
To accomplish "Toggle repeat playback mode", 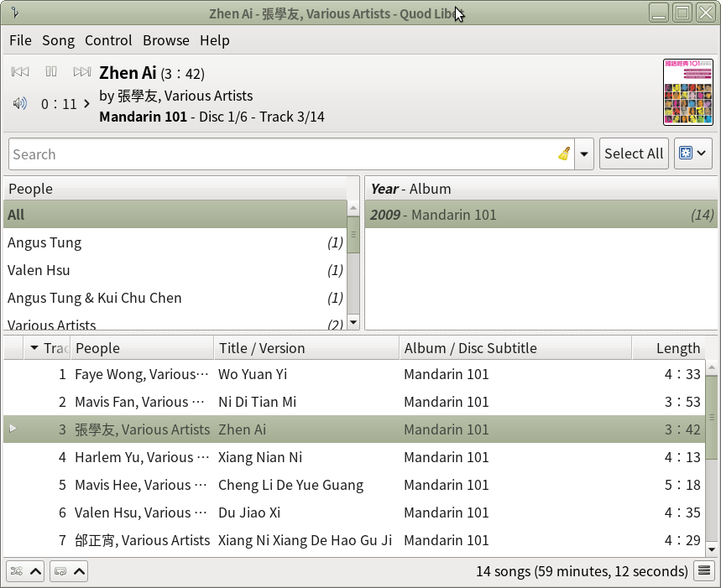I will (60, 571).
